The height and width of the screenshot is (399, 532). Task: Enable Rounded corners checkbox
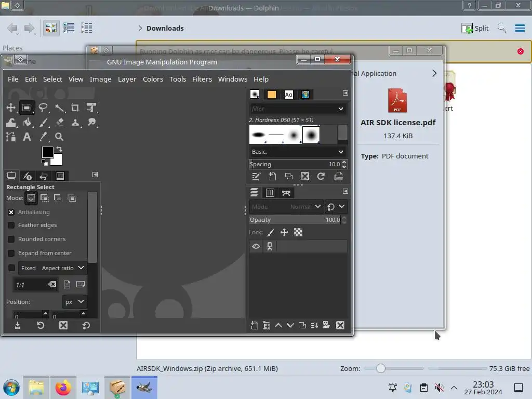[11, 239]
